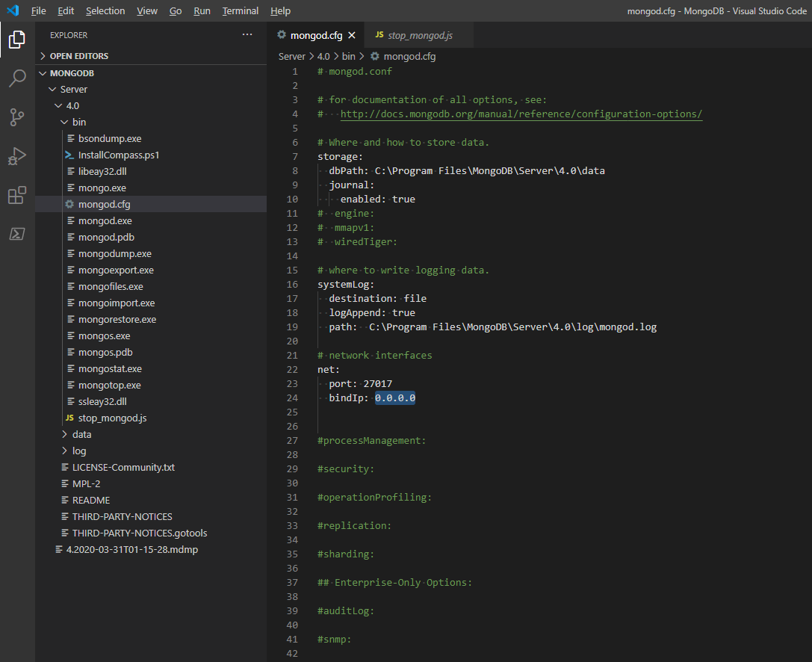Click the JS icon on stop_mongod.js tab

(379, 34)
